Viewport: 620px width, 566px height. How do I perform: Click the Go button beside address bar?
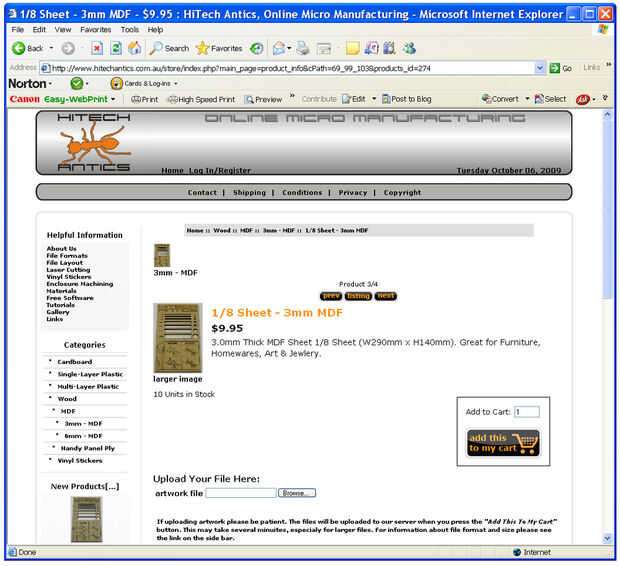point(561,68)
